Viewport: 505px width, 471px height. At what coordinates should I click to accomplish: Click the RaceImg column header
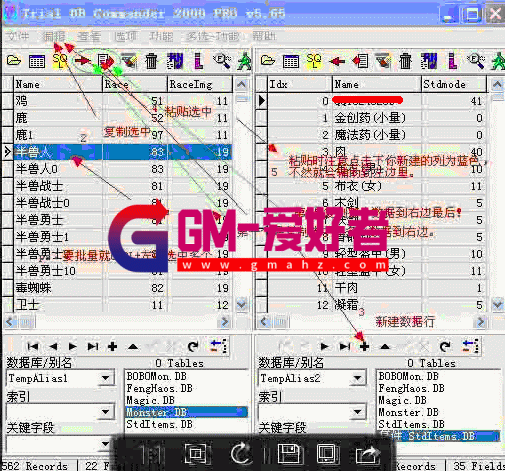199,84
